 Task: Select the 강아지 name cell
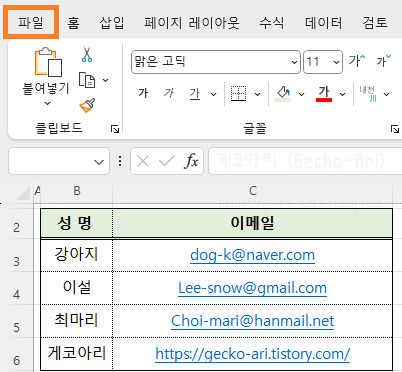77,255
